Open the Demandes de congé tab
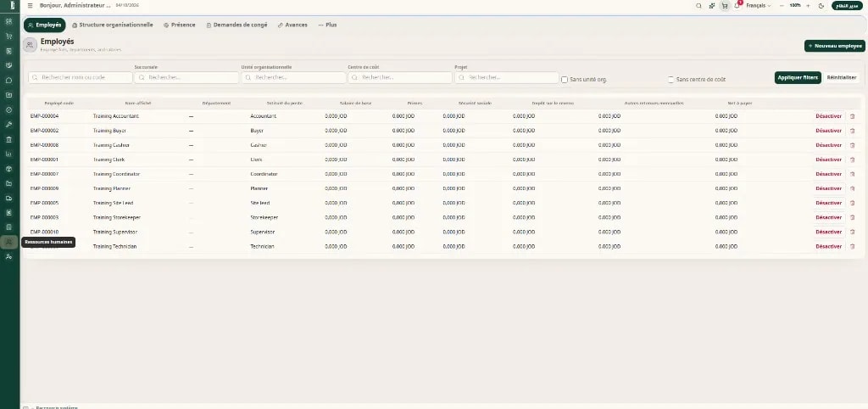The image size is (868, 409). click(x=236, y=25)
